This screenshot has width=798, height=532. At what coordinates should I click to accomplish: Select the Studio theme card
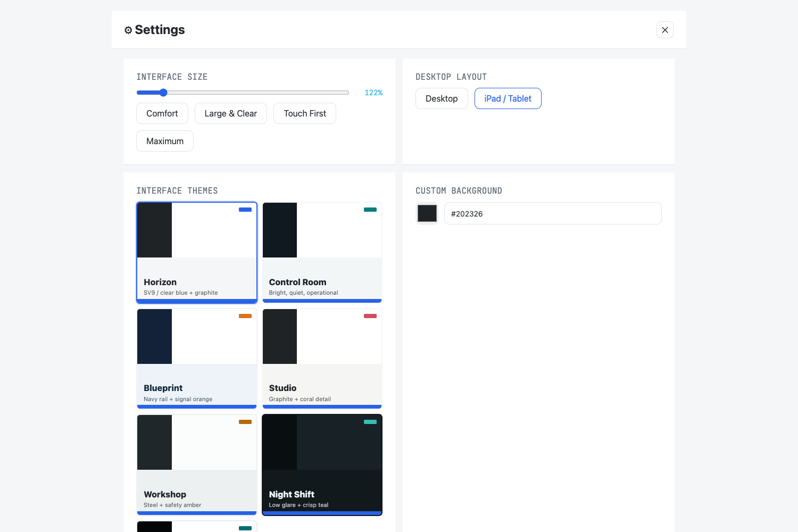322,359
